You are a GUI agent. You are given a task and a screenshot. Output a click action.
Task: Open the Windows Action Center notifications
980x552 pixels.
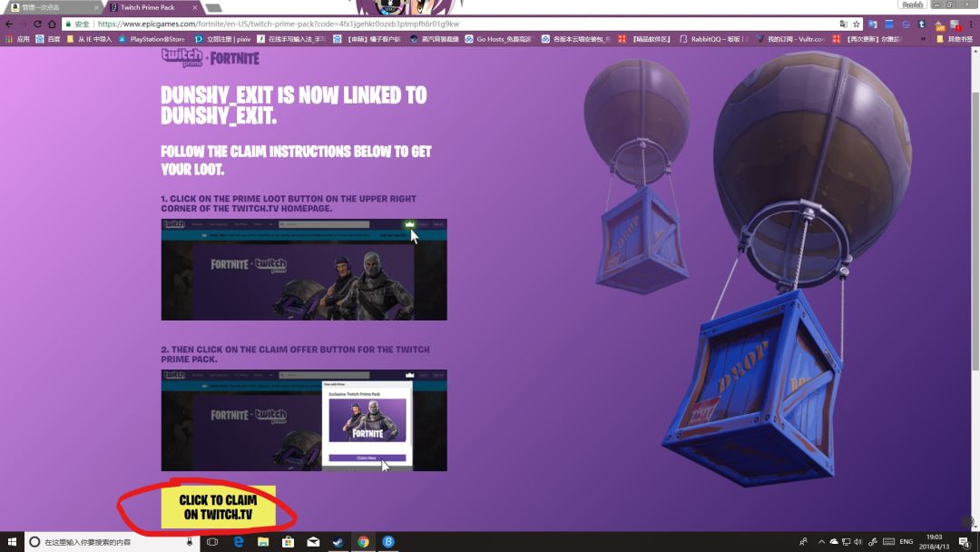click(965, 542)
